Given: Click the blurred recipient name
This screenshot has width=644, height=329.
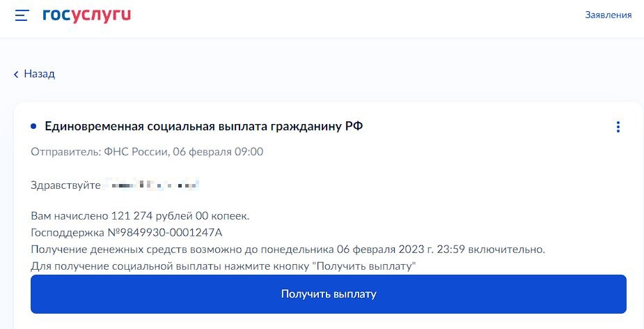Looking at the screenshot, I should [151, 185].
